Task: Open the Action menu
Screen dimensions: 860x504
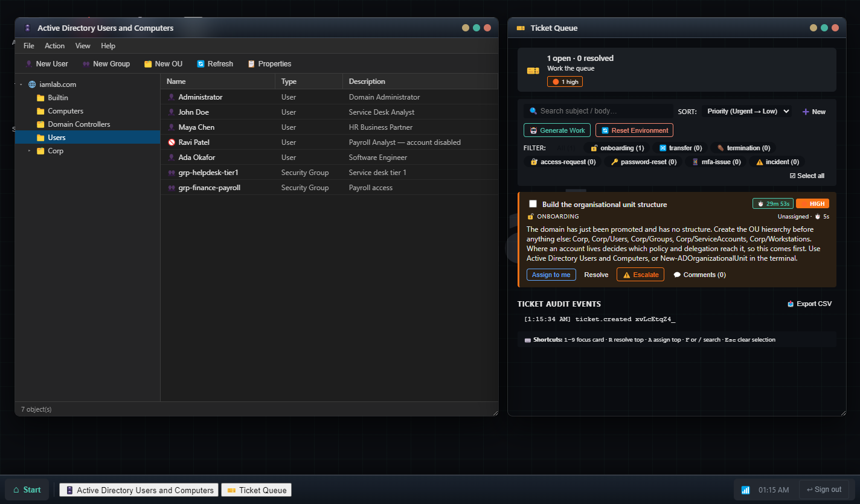Action: coord(55,46)
